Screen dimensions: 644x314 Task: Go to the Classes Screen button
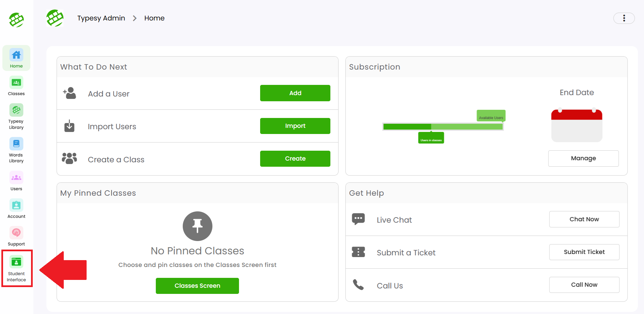(x=197, y=286)
